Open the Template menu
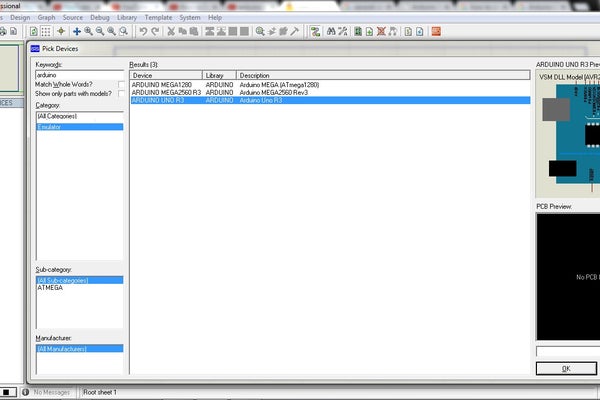Image resolution: width=600 pixels, height=400 pixels. 158,18
